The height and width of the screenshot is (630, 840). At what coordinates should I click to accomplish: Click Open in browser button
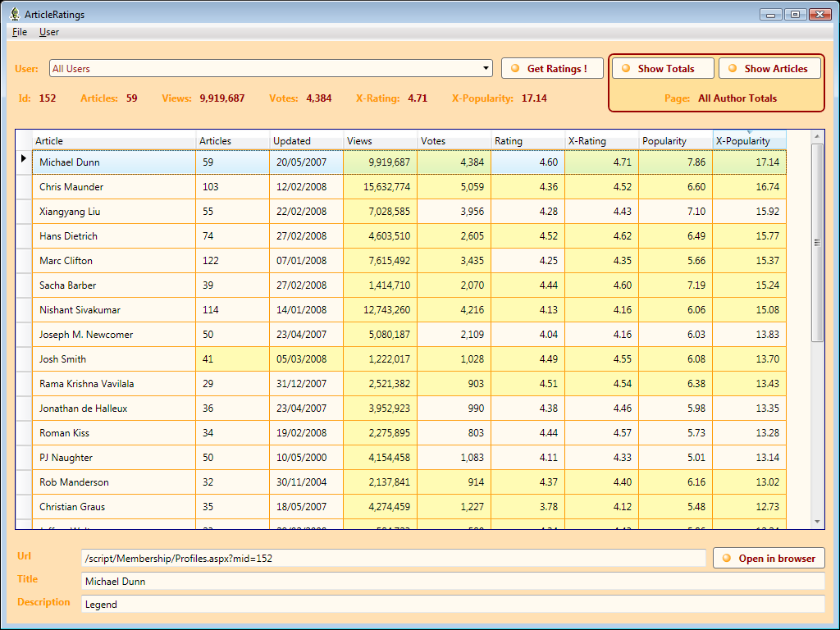coord(769,559)
